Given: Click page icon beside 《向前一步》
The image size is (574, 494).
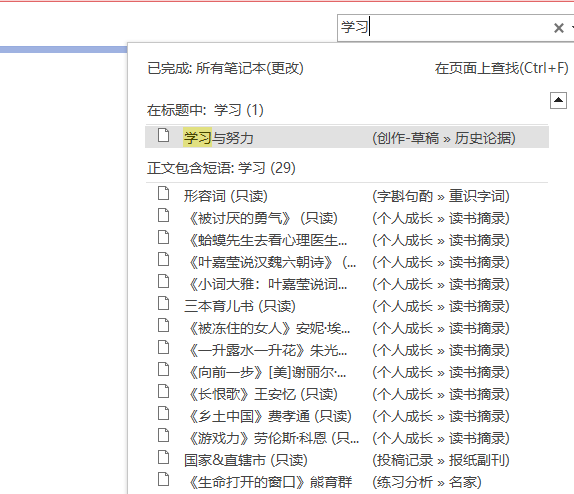Looking at the screenshot, I should pyautogui.click(x=163, y=369).
